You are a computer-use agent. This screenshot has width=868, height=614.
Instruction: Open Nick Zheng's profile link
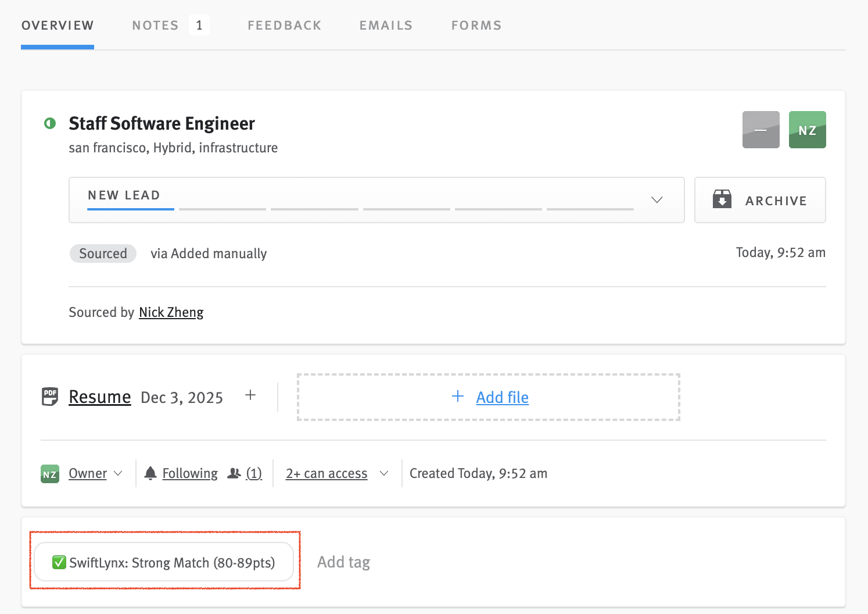[171, 312]
